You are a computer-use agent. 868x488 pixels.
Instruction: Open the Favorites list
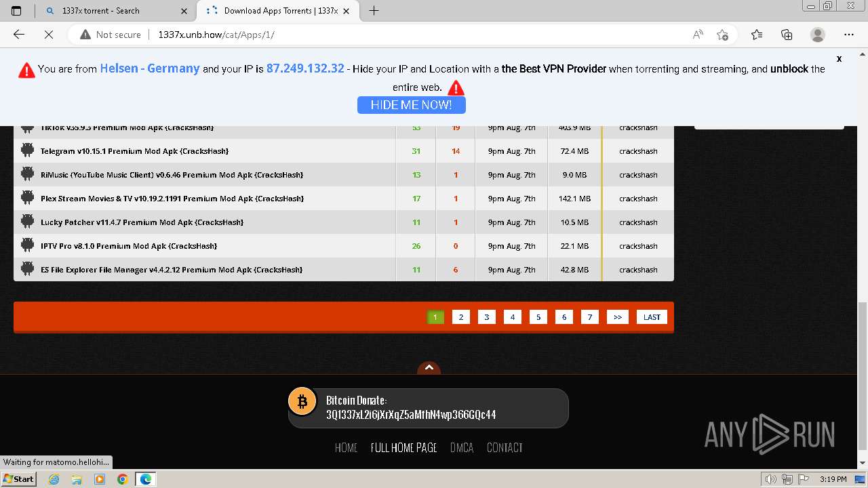[x=757, y=35]
